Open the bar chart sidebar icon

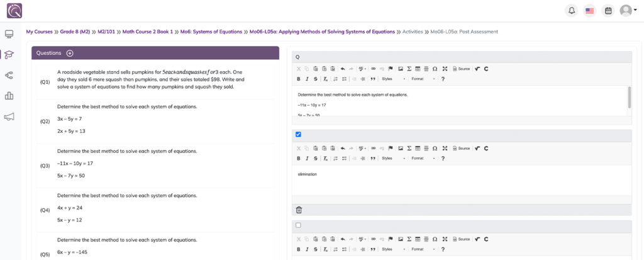point(9,96)
